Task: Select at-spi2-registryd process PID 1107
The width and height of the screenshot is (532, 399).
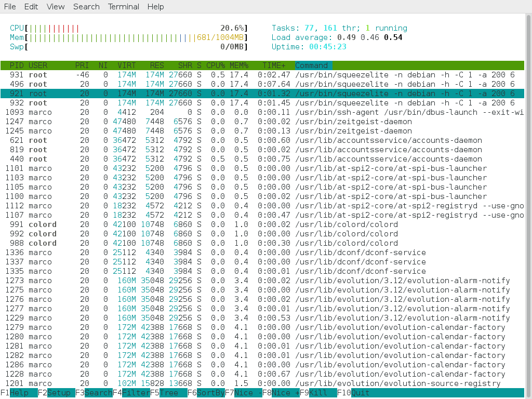Action: tap(262, 215)
